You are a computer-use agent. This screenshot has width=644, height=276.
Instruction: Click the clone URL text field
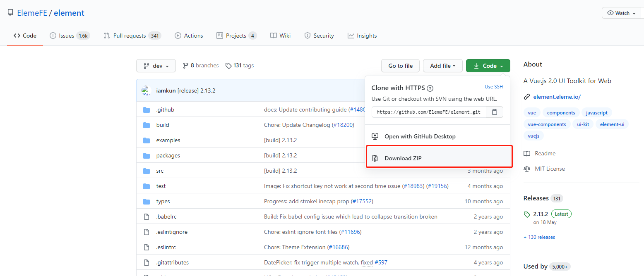tap(429, 112)
